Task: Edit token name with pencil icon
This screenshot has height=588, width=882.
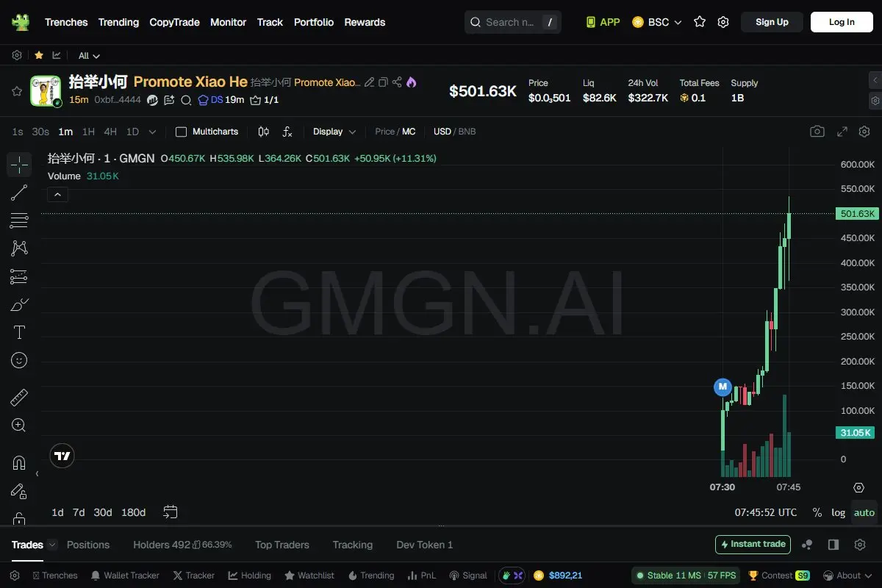Action: 370,82
